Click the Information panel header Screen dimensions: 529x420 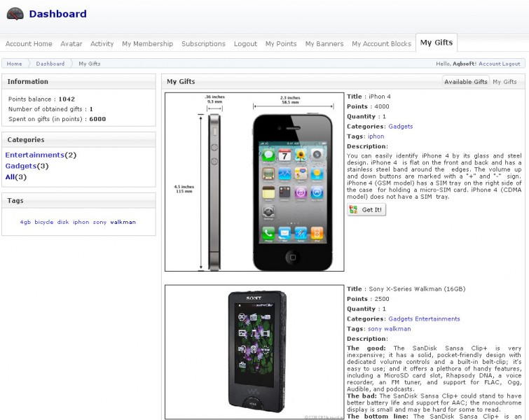(78, 82)
